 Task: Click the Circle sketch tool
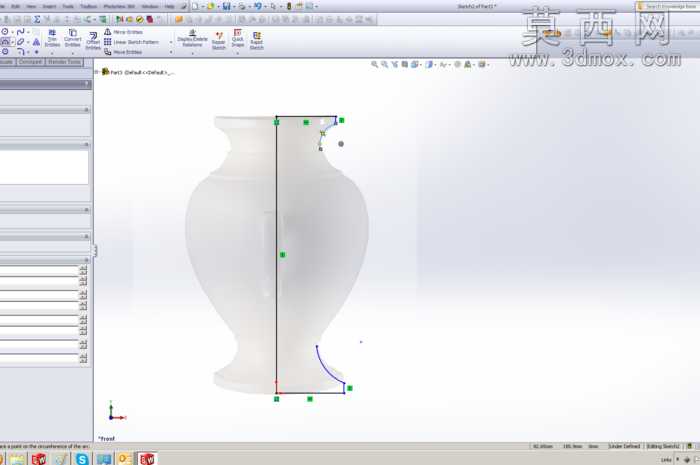(5, 32)
